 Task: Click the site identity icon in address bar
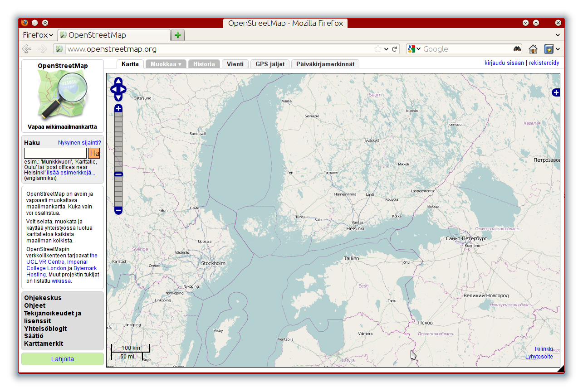coord(59,49)
